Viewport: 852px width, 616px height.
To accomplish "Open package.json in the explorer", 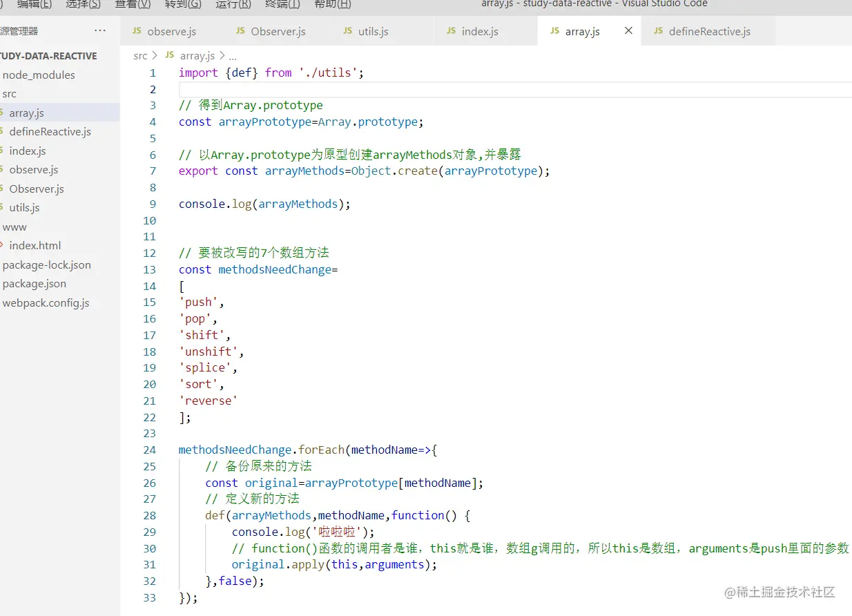I will click(35, 284).
